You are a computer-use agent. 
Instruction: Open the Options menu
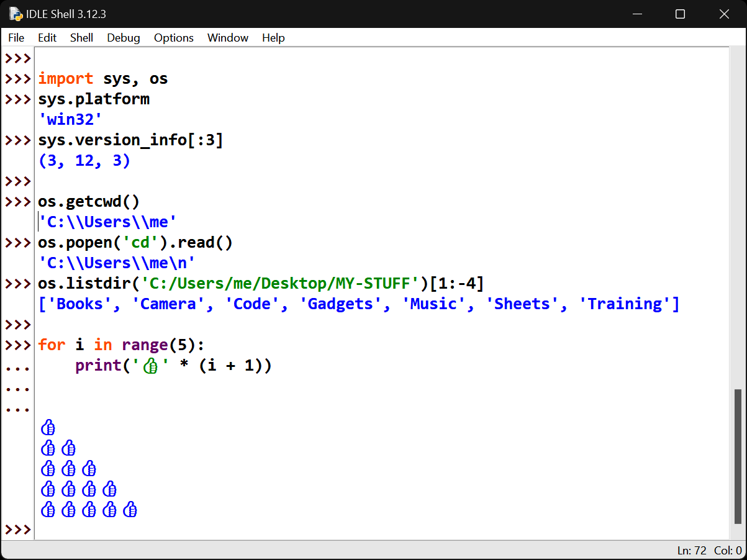tap(174, 38)
